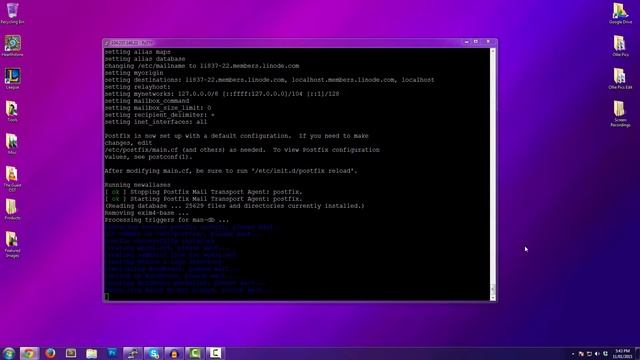This screenshot has width=640, height=360.
Task: Launch Hearthstone from the desktop
Action: click(x=12, y=46)
